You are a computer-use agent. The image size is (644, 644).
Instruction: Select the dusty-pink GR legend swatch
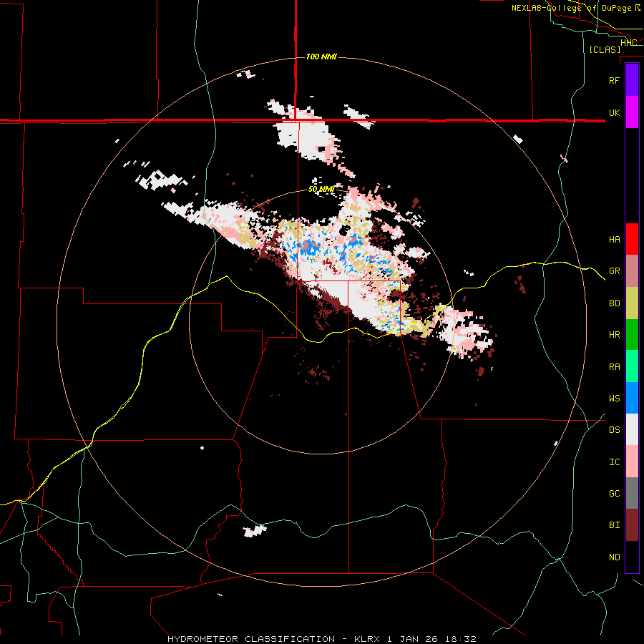coord(632,271)
